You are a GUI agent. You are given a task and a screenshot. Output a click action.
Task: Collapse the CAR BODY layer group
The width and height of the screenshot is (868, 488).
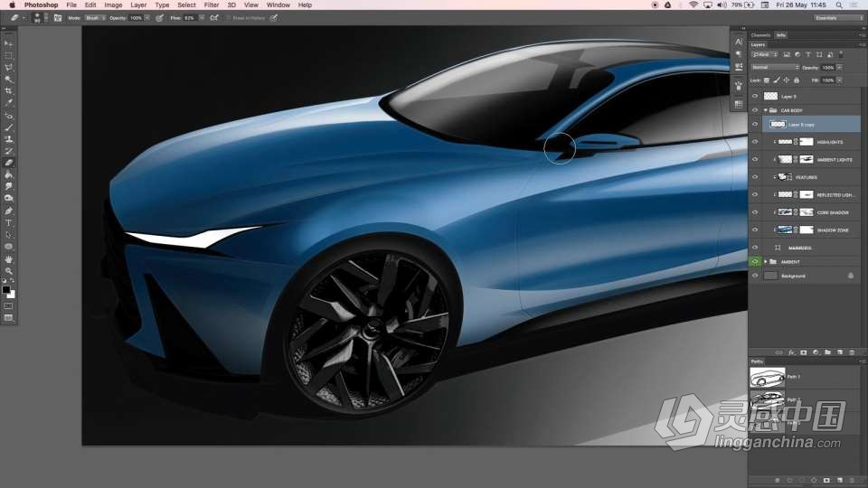(x=765, y=110)
